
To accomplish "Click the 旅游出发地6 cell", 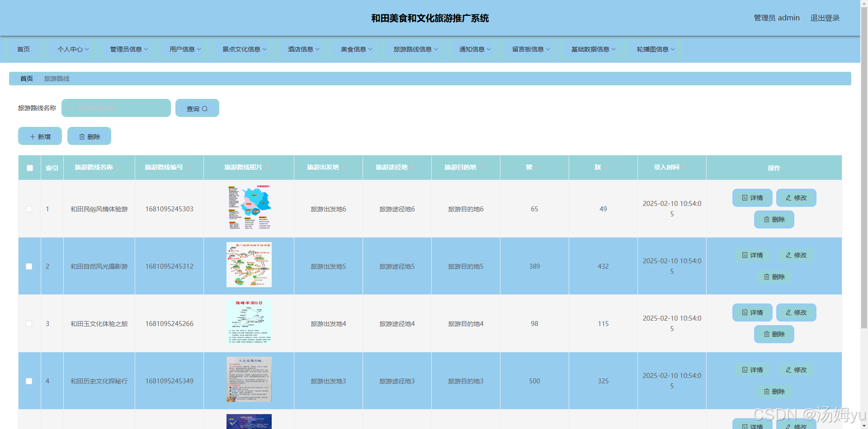I will click(328, 209).
